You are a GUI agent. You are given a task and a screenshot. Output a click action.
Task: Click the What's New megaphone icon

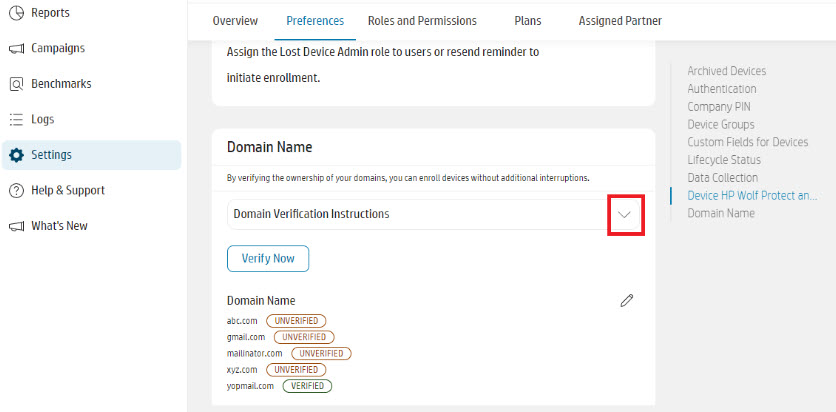[x=16, y=226]
